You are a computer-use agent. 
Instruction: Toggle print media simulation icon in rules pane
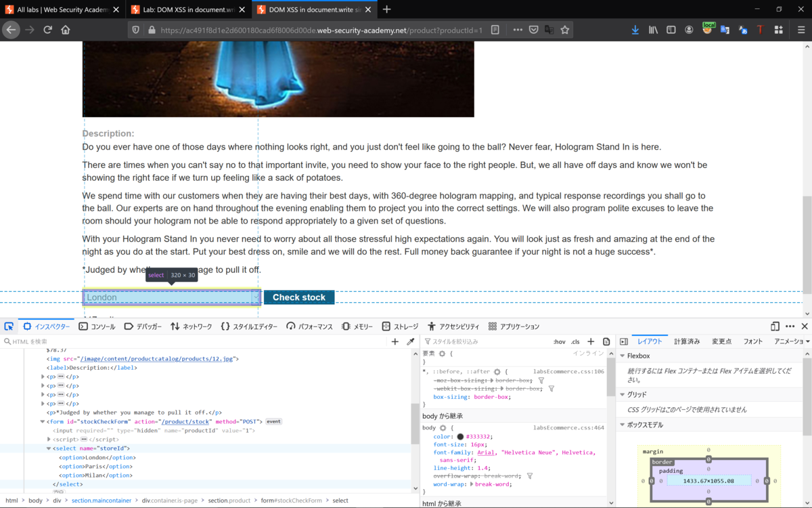tap(606, 341)
